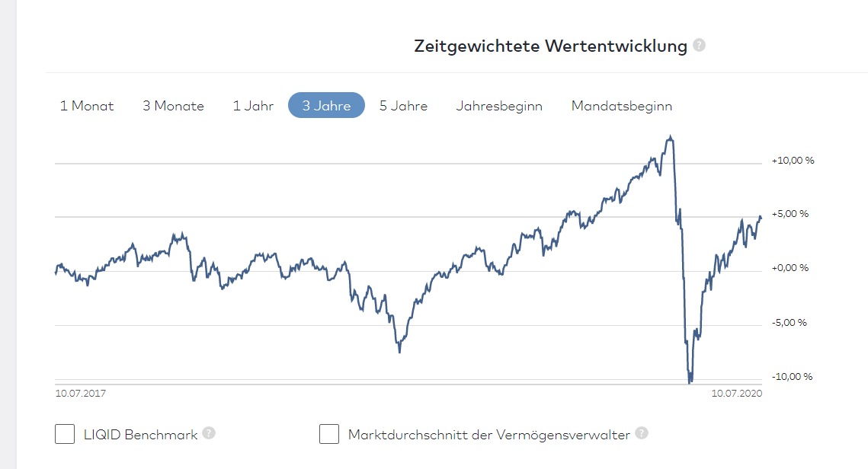Toggle Marktdurchschnitt der Vermögensverwalter checkbox

coord(329,434)
